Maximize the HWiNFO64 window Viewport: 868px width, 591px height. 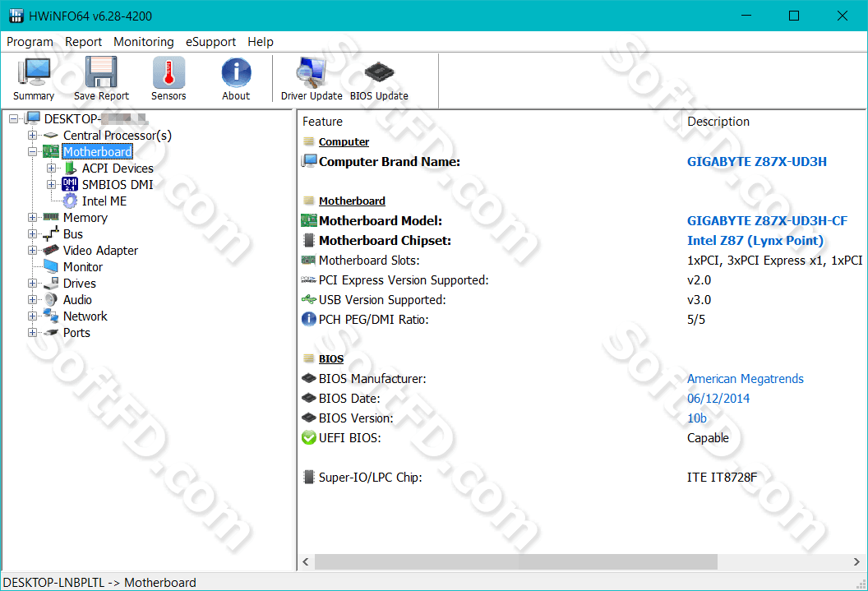click(x=794, y=16)
